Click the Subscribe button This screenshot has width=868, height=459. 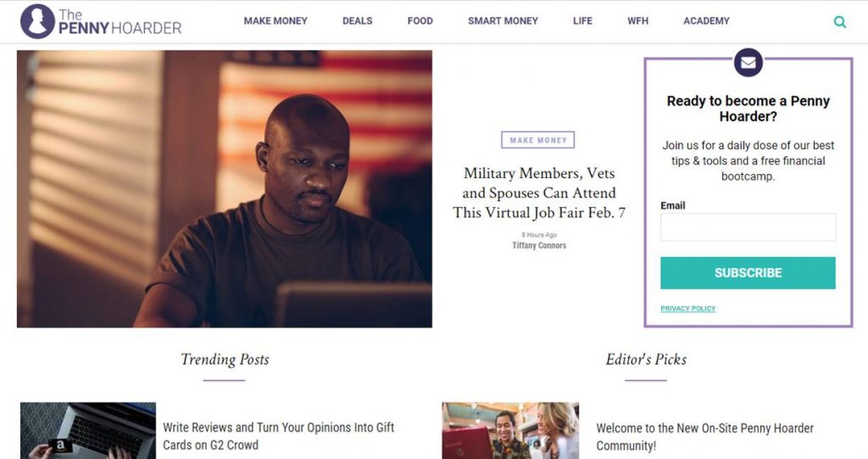pos(748,272)
